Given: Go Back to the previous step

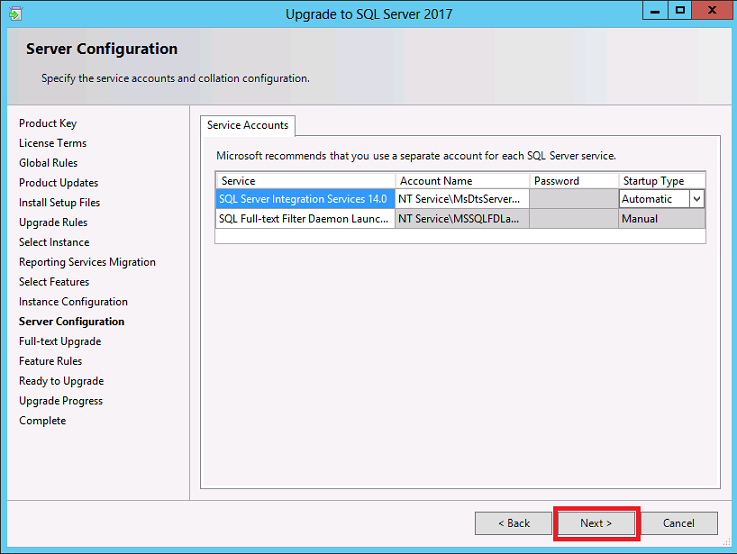Looking at the screenshot, I should (513, 523).
